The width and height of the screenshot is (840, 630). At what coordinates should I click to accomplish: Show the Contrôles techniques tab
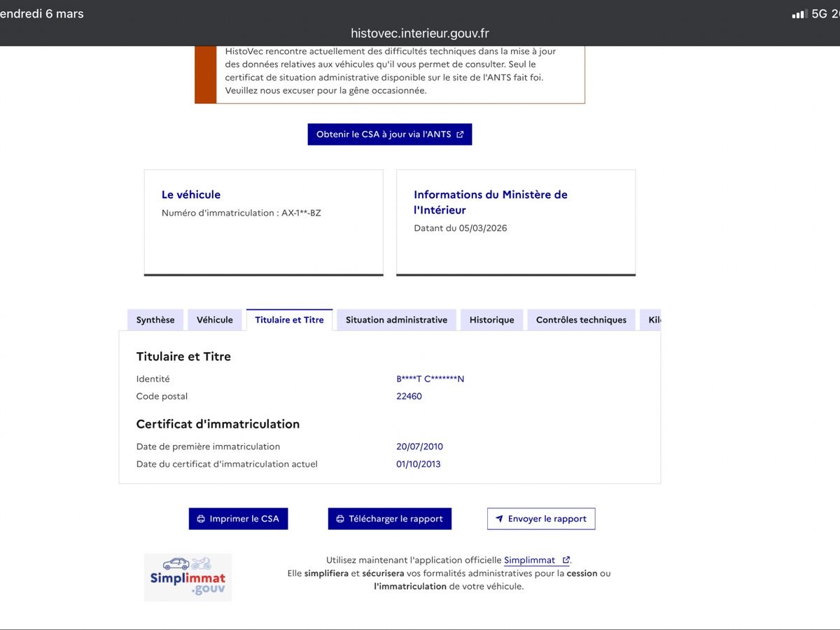coord(581,320)
